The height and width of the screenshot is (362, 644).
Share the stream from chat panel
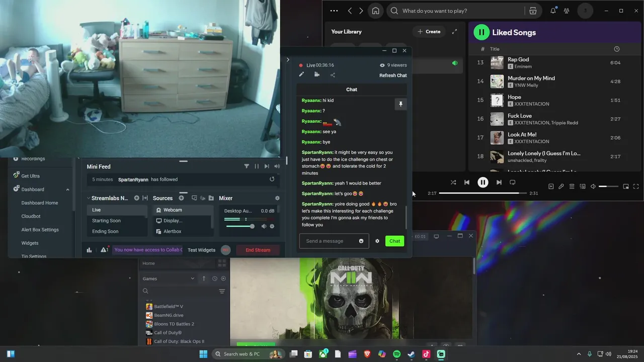pyautogui.click(x=333, y=75)
